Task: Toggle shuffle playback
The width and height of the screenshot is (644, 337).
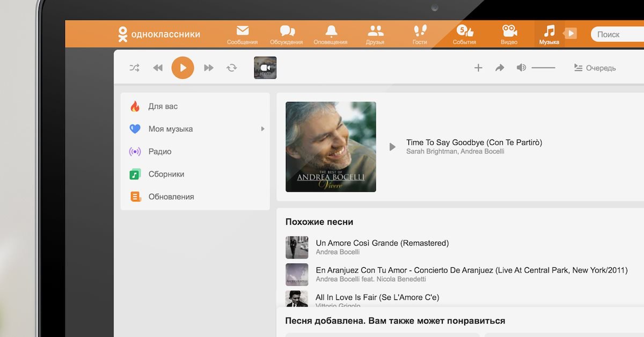Action: [x=134, y=68]
